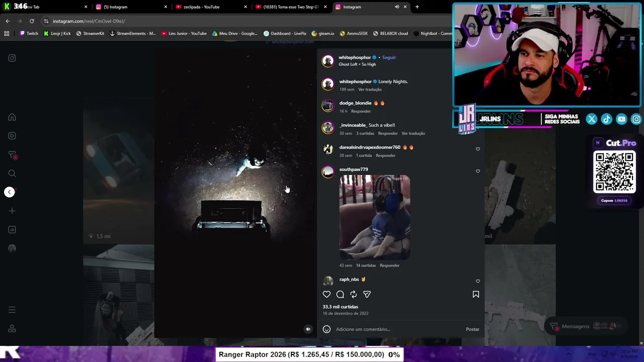
Task: Open southpaw779's pug GIF
Action: [x=375, y=218]
